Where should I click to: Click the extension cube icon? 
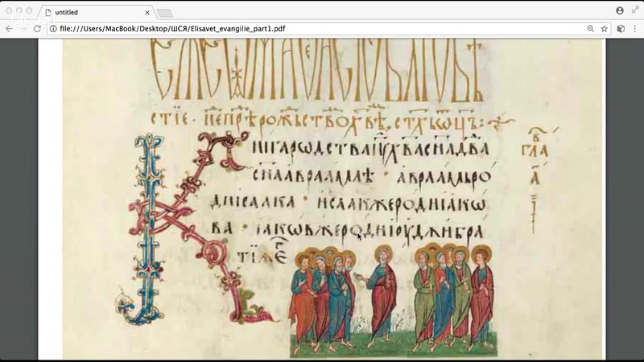point(621,29)
